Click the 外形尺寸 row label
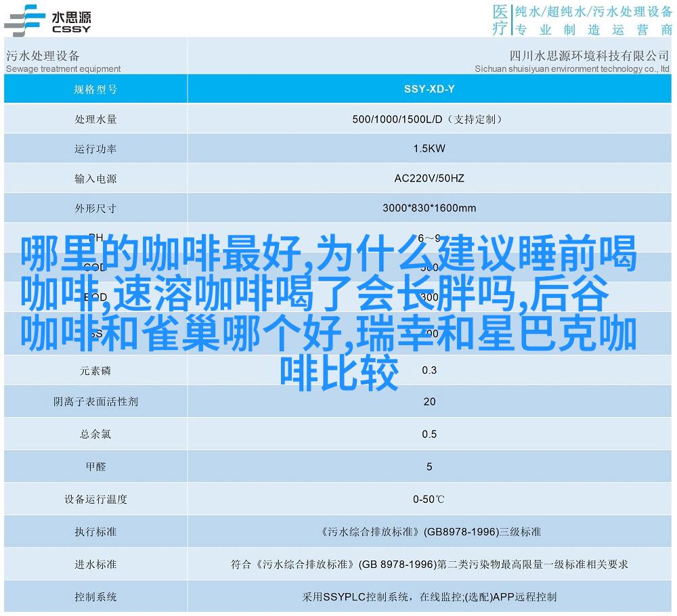Image resolution: width=677 pixels, height=616 pixels. 95,208
